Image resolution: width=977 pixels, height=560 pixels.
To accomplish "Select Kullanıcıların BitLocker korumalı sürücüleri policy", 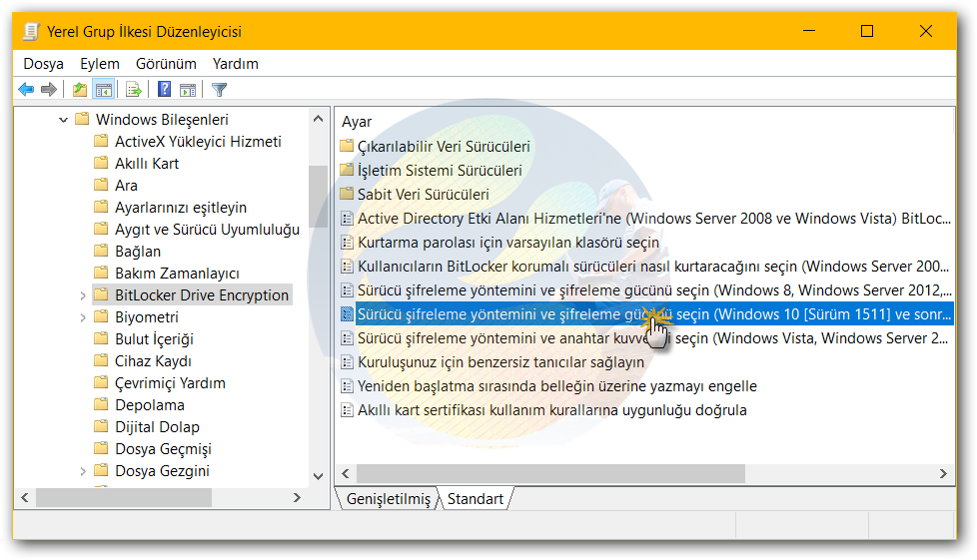I will (654, 267).
